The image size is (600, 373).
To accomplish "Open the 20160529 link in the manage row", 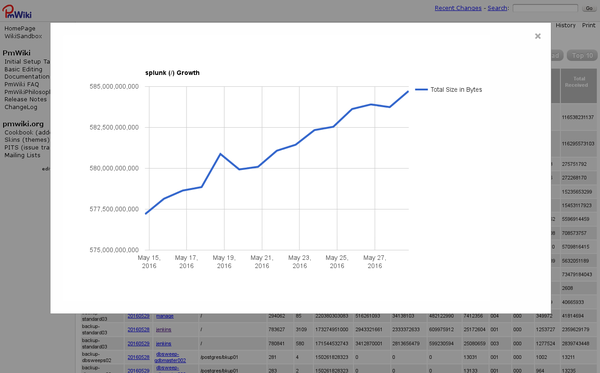I will 139,316.
